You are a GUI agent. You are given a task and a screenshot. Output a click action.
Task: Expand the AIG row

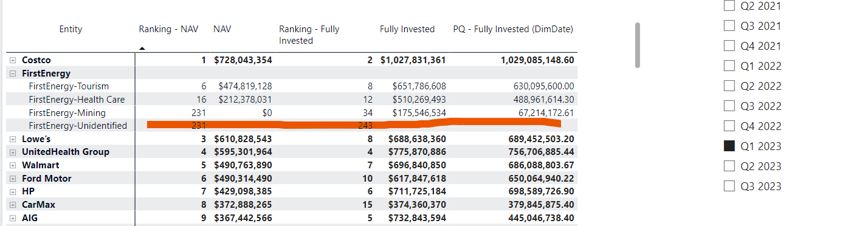coord(13,218)
